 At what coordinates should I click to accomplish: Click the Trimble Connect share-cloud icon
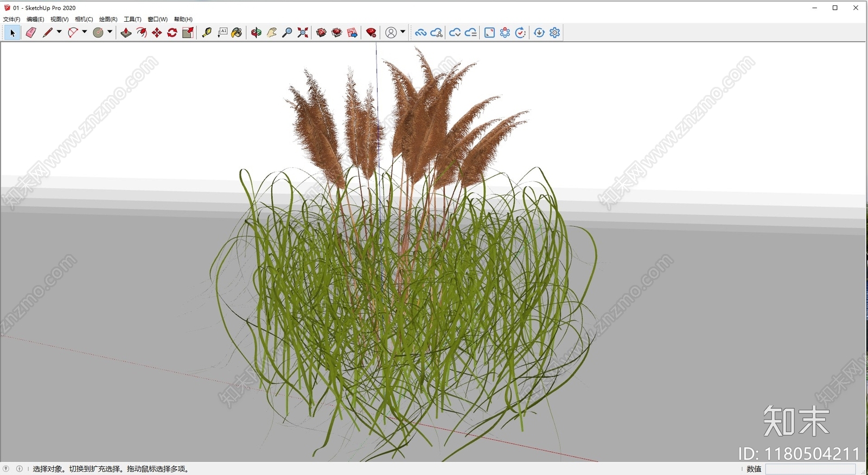coord(437,33)
